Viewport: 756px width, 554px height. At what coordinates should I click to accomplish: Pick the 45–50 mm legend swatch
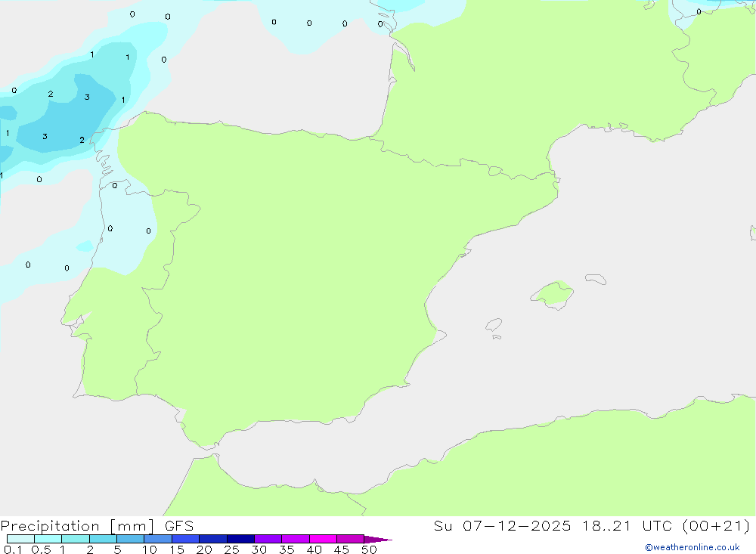(x=351, y=539)
